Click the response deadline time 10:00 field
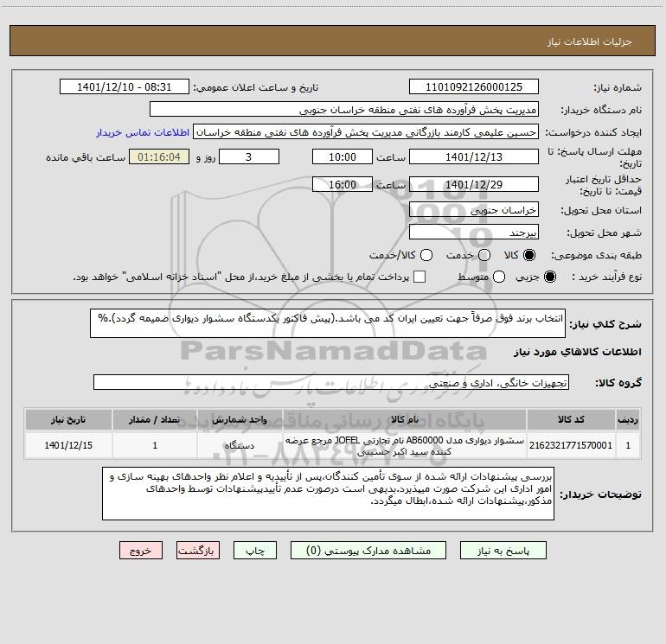The height and width of the screenshot is (644, 666). 343,156
